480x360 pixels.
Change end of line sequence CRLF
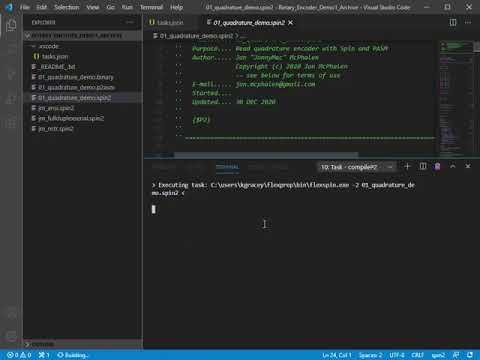pos(417,355)
